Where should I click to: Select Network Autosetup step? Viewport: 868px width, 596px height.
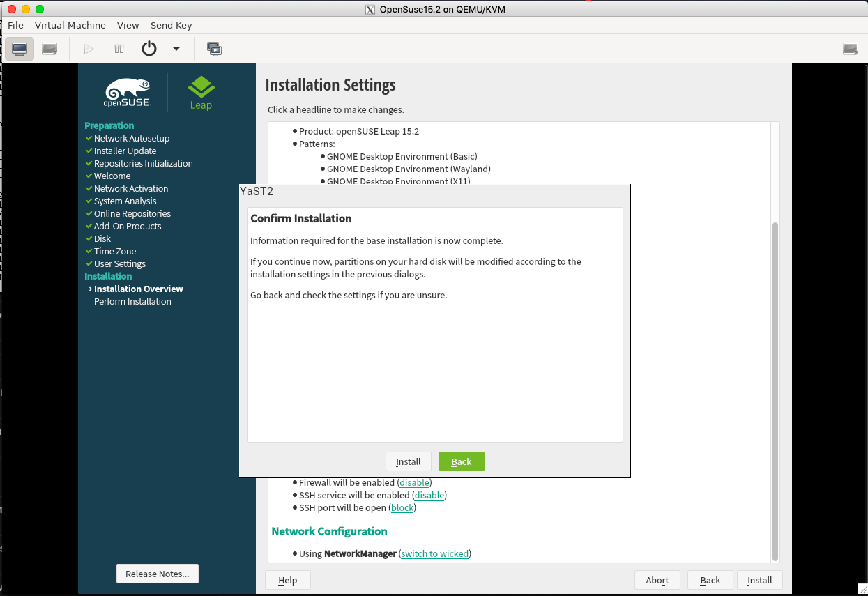[132, 138]
